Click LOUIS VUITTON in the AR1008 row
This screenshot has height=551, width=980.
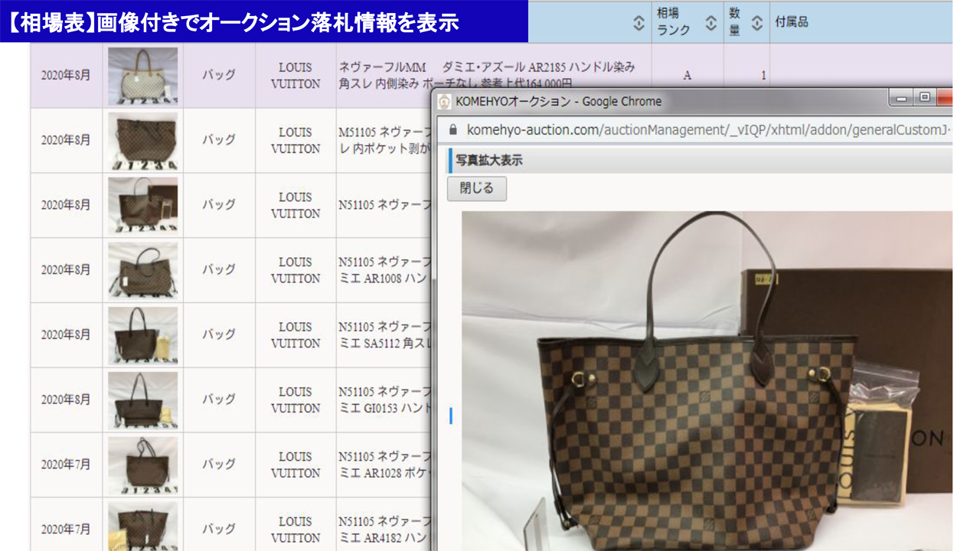coord(296,270)
